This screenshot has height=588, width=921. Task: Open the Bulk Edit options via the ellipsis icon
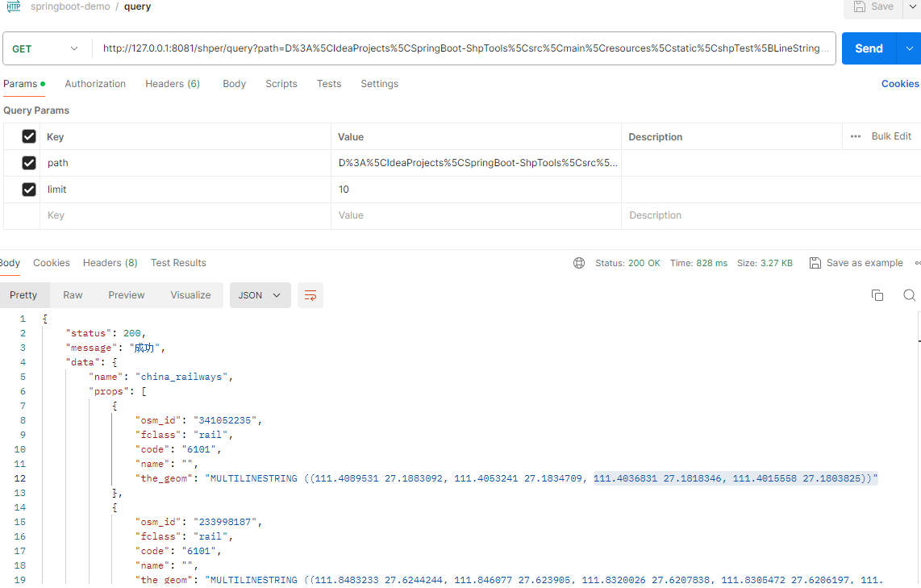(855, 136)
